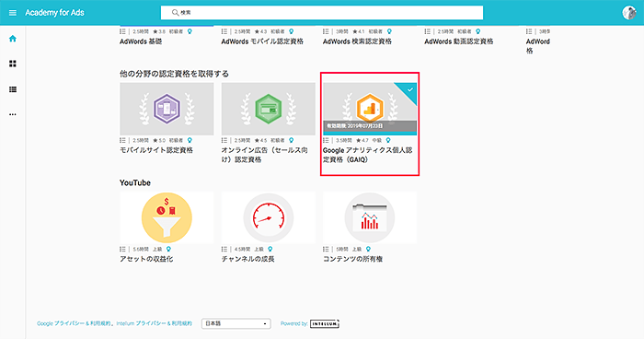Click list icon under AdWords 動画認定資格 card

click(427, 31)
